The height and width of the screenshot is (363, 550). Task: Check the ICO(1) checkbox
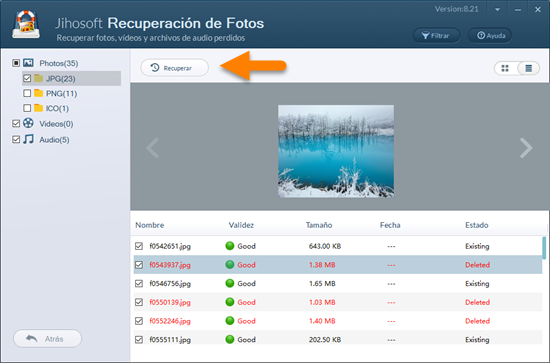tap(27, 108)
